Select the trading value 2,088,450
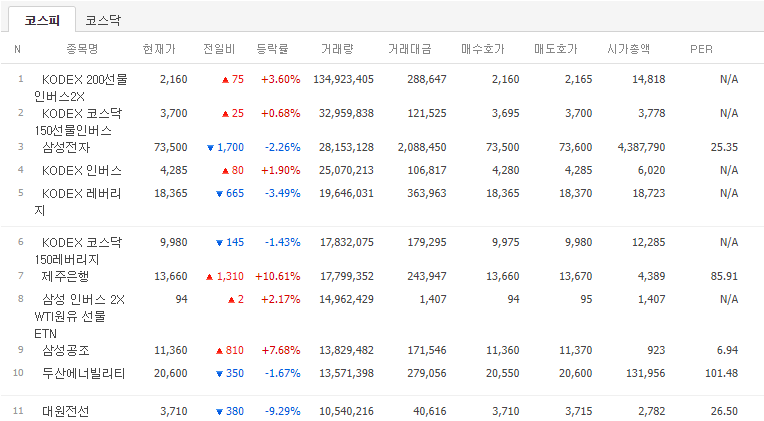Screen dimensions: 764x421 click(422, 147)
